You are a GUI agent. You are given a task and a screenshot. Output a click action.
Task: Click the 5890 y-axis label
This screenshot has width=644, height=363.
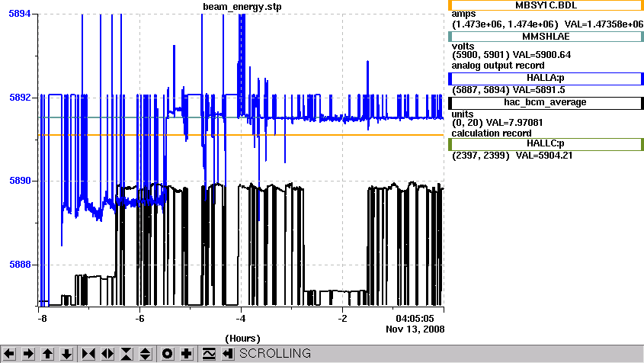click(20, 181)
